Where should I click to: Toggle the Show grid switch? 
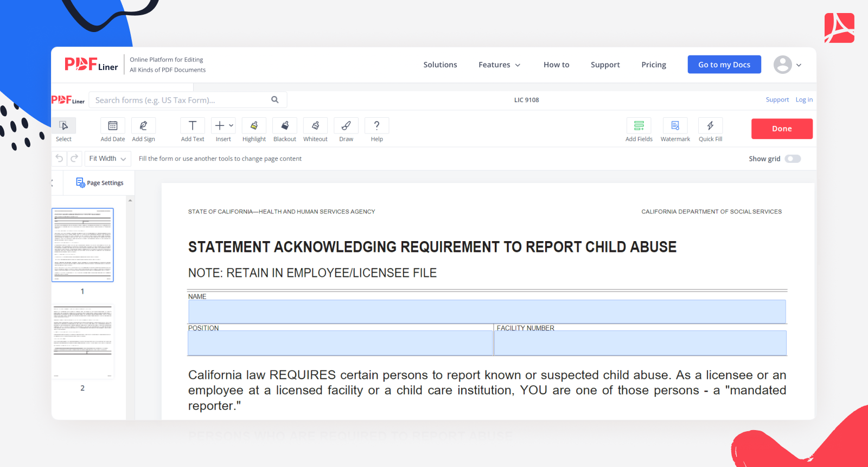tap(793, 159)
